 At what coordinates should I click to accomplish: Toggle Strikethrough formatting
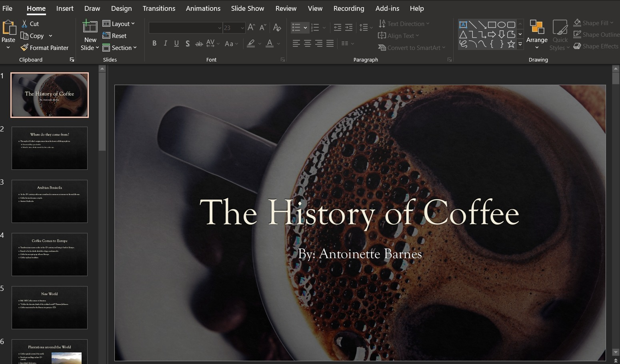199,44
